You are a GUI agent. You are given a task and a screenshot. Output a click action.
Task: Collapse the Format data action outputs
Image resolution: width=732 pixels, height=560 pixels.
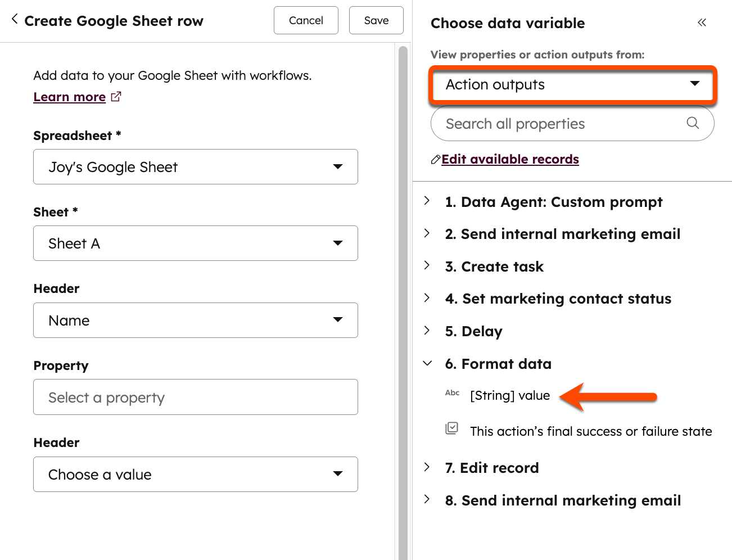[x=426, y=363]
